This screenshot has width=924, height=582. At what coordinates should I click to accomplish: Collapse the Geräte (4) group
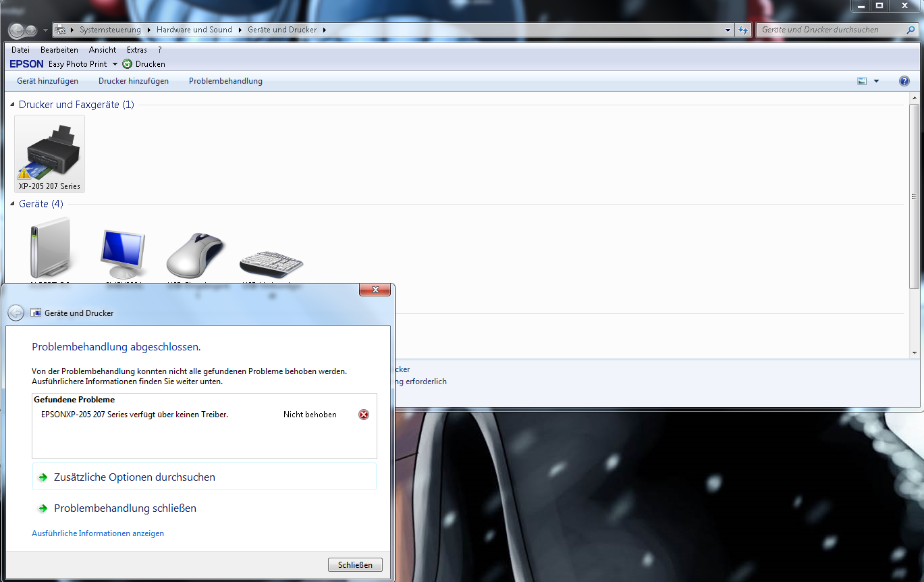coord(12,204)
